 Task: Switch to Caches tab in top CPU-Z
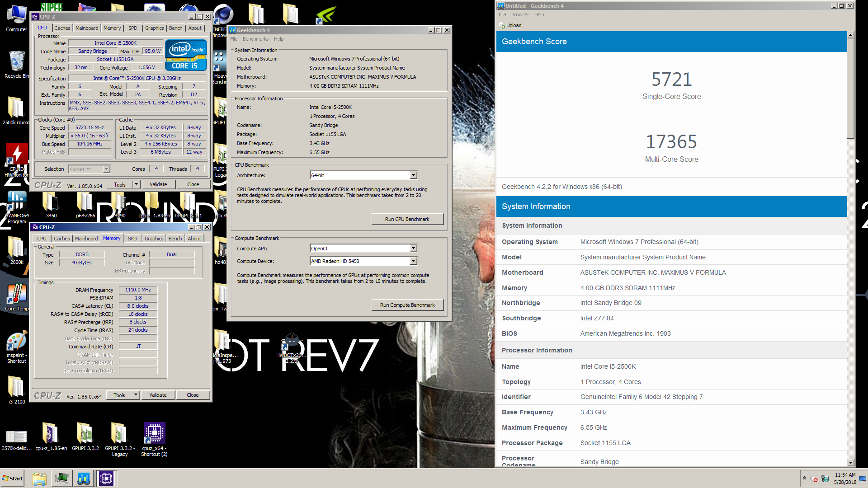pyautogui.click(x=62, y=28)
